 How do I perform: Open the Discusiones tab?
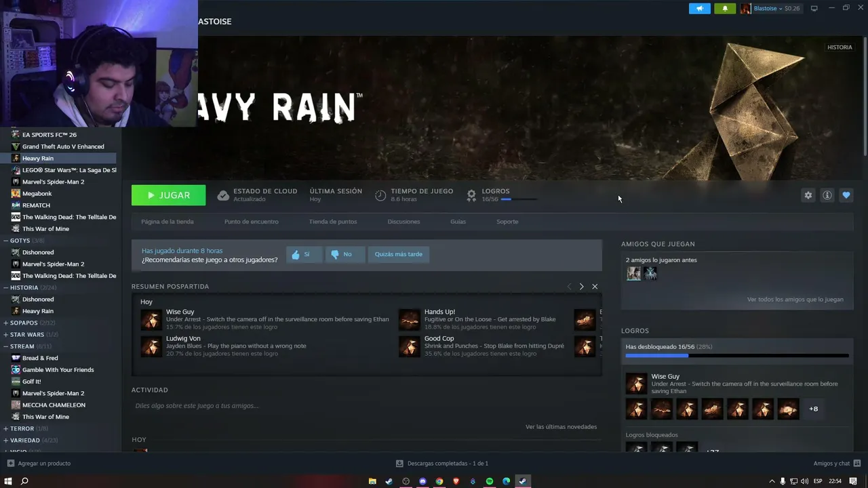pyautogui.click(x=404, y=222)
